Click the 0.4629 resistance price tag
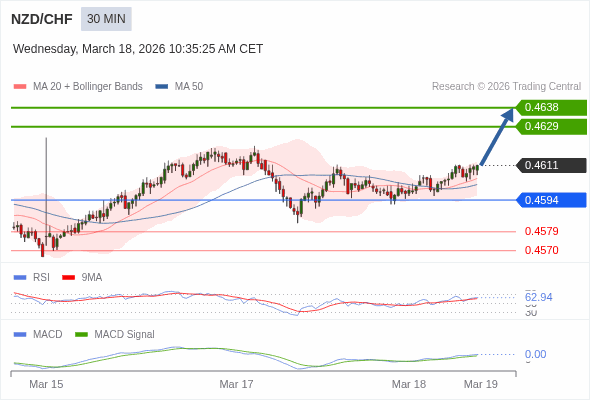590x400 pixels. [551, 126]
